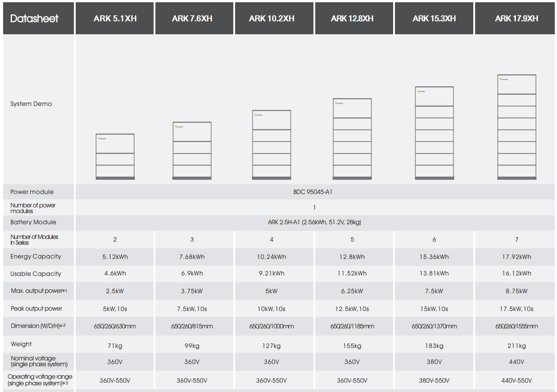Click the Number of Modules in Series label
This screenshot has width=557, height=392.
[34, 239]
